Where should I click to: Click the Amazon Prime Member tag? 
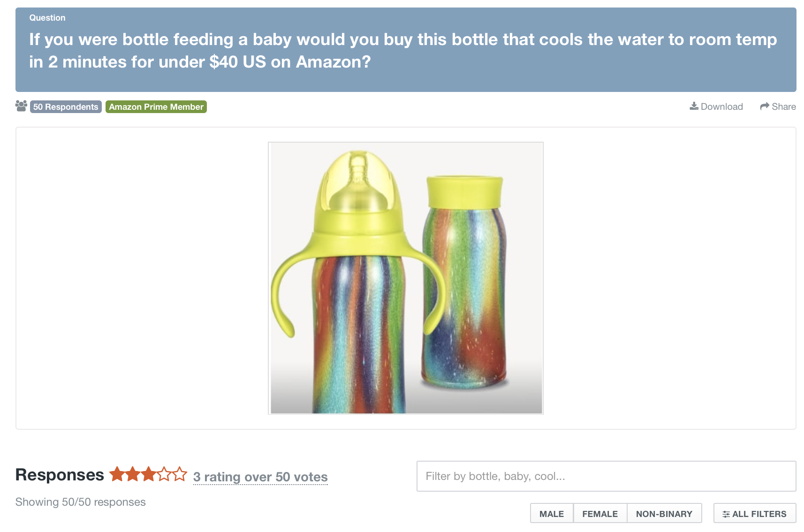tap(156, 107)
